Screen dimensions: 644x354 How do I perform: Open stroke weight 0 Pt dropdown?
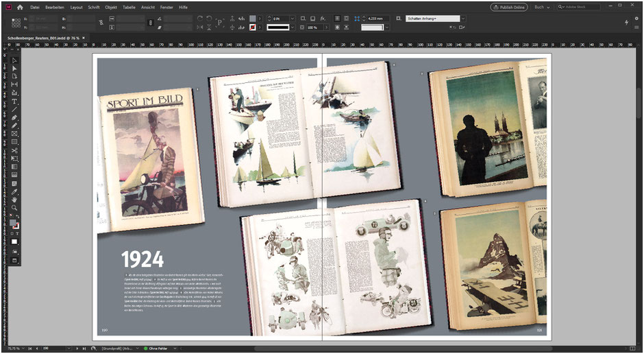pos(293,19)
